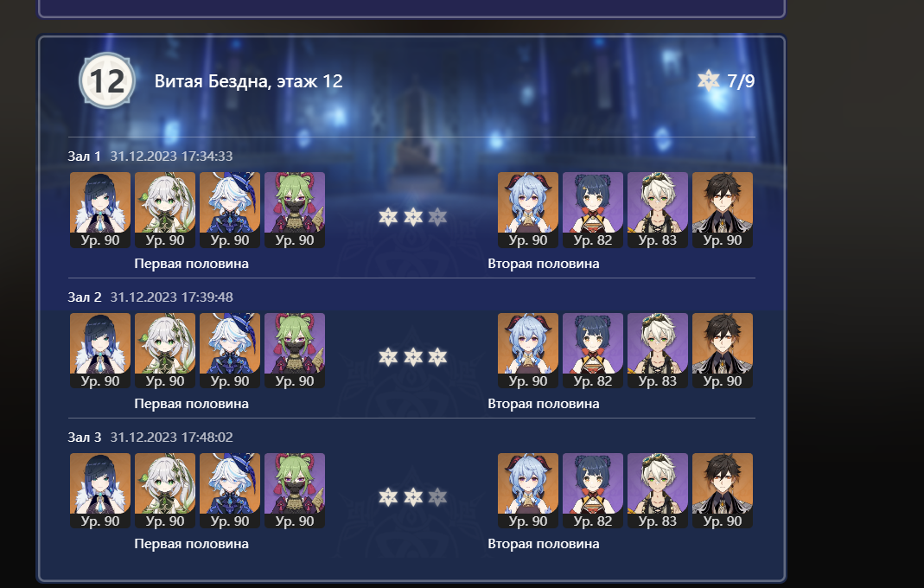Screen dimensions: 924x588
Task: Click the greyed third star in Зал 3
Action: coord(437,497)
